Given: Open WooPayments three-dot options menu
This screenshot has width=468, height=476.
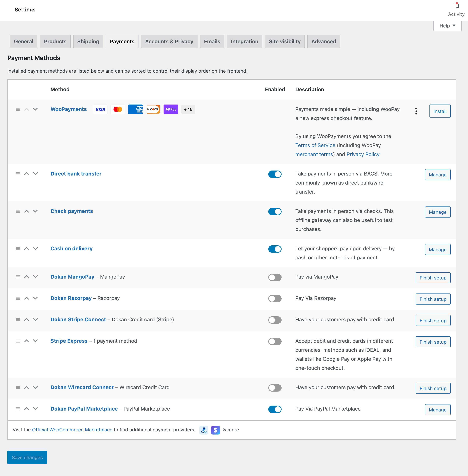Looking at the screenshot, I should [416, 111].
